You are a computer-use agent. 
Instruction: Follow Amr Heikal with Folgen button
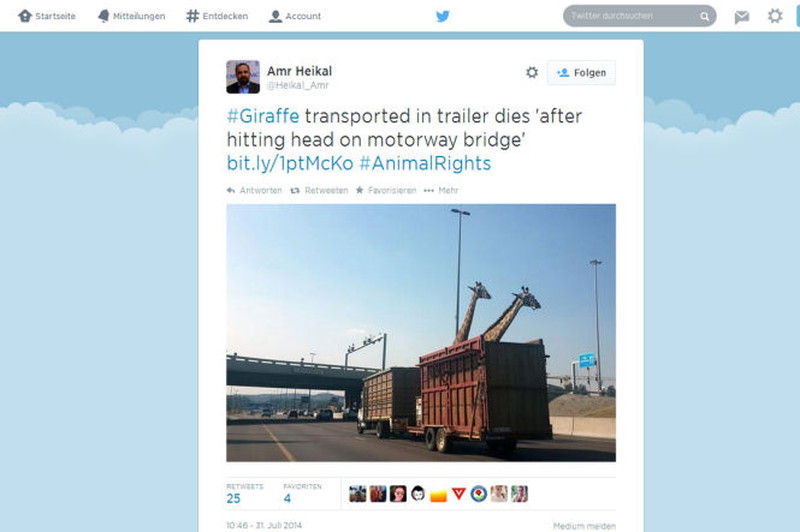click(x=581, y=72)
